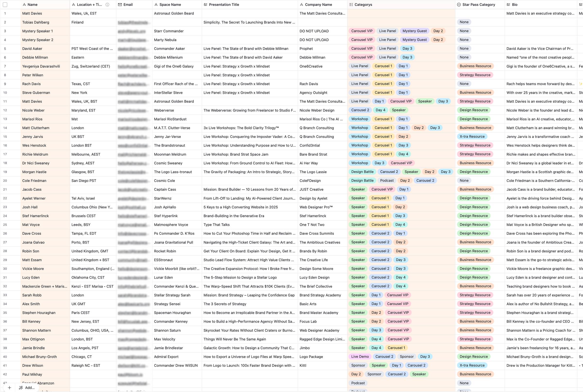The width and height of the screenshot is (583, 392).
Task: Click the Cosmic Cole space name cell
Action: tap(177, 180)
